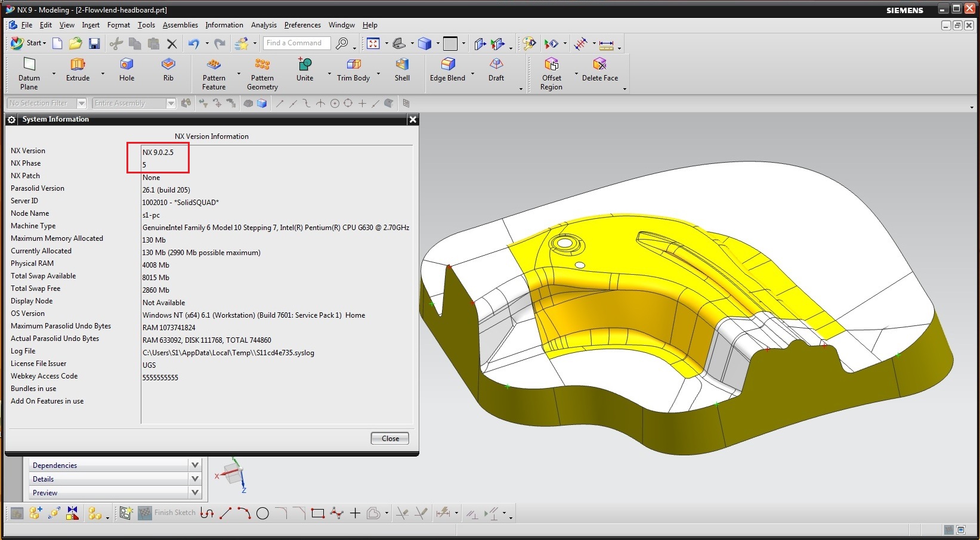Click the Fit view icon
Viewport: 980px width, 540px height.
click(x=373, y=44)
